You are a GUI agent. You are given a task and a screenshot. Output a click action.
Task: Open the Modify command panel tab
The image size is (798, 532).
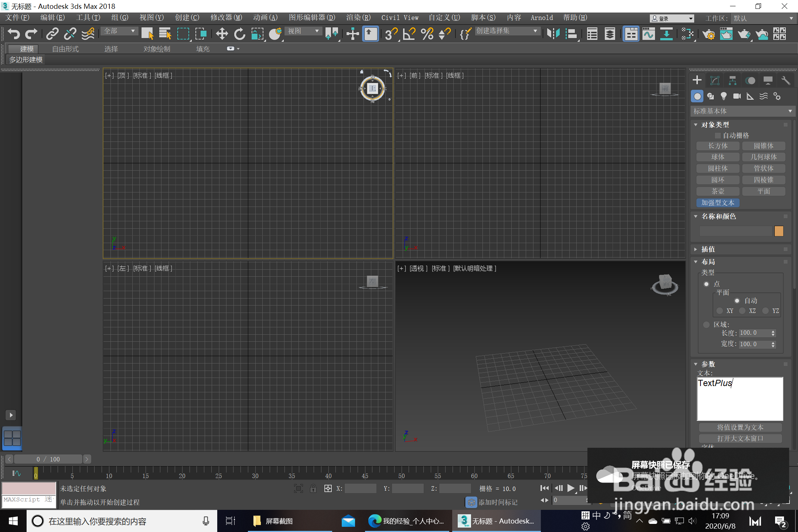pyautogui.click(x=715, y=81)
